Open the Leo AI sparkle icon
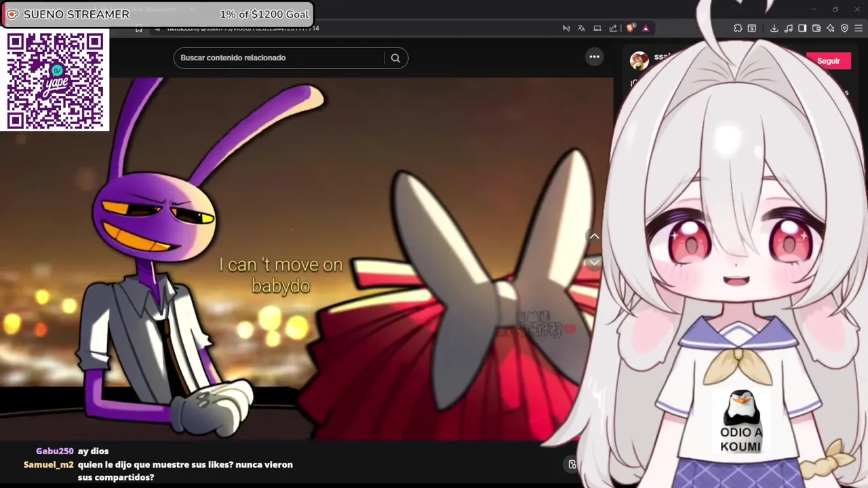The width and height of the screenshot is (868, 488). [x=831, y=28]
